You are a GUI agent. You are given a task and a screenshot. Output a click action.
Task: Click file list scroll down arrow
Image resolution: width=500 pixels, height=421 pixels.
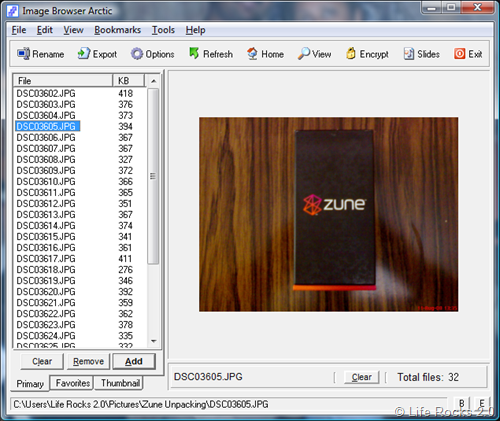click(x=153, y=341)
